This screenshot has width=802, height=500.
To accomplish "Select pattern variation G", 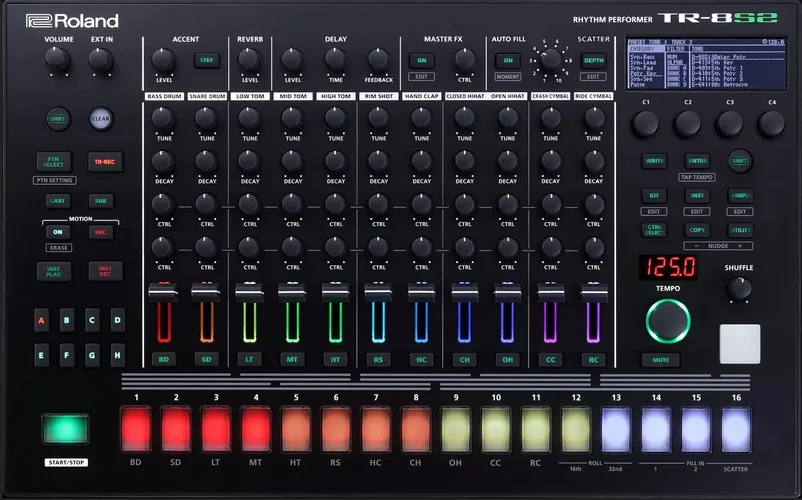I will [92, 355].
